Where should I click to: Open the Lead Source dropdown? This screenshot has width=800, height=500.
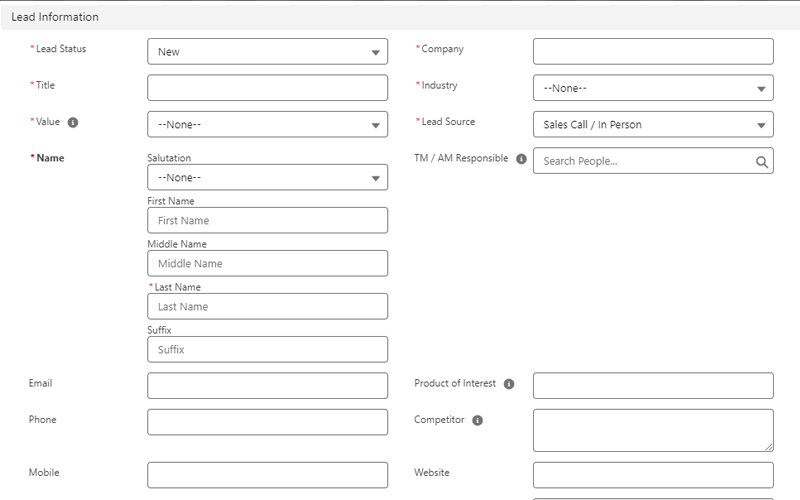click(653, 125)
